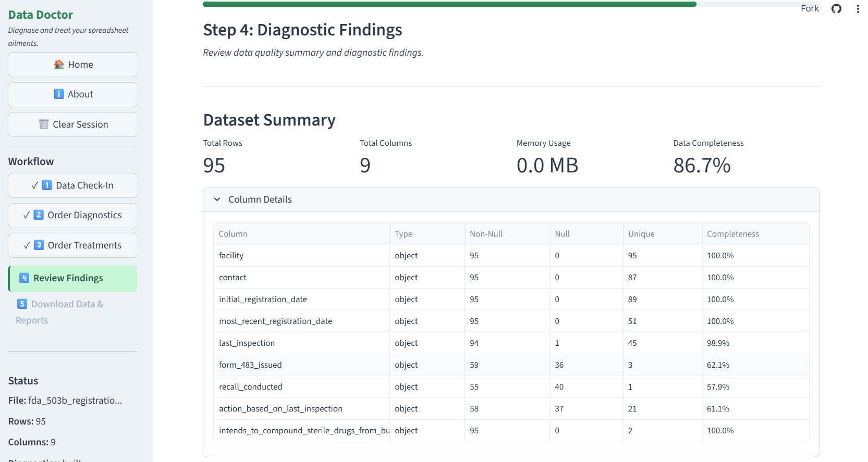Collapse the Column Details expander
The height and width of the screenshot is (462, 868).
(x=511, y=199)
